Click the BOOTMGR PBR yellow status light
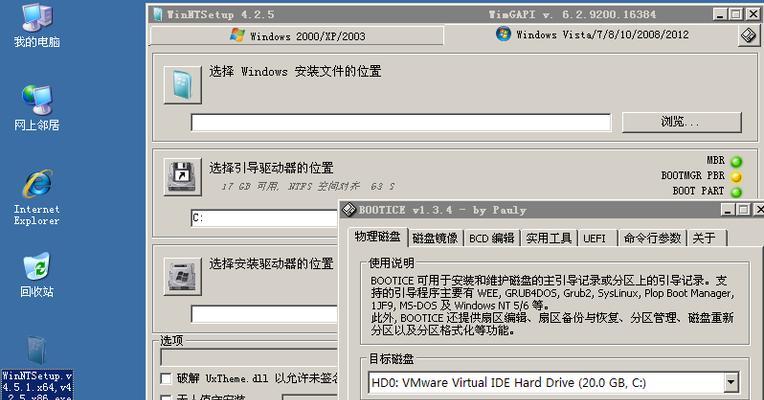764x400 pixels. tap(736, 177)
